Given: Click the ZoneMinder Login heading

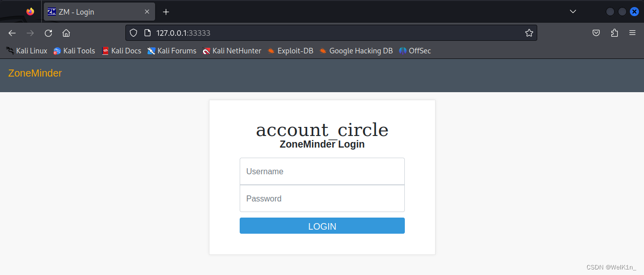Looking at the screenshot, I should 322,145.
